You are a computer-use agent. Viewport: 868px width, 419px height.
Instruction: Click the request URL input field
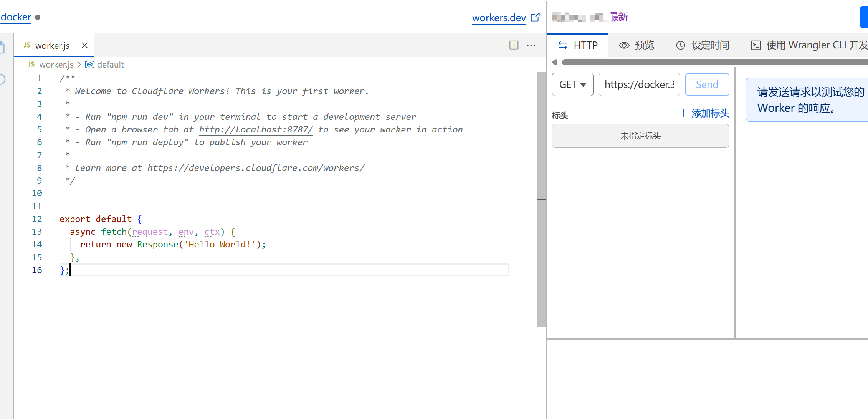(639, 84)
